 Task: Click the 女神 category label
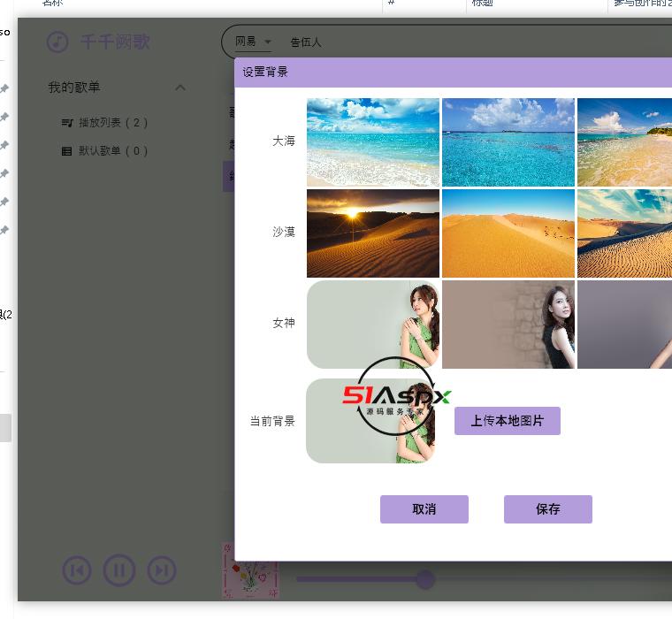coord(284,323)
